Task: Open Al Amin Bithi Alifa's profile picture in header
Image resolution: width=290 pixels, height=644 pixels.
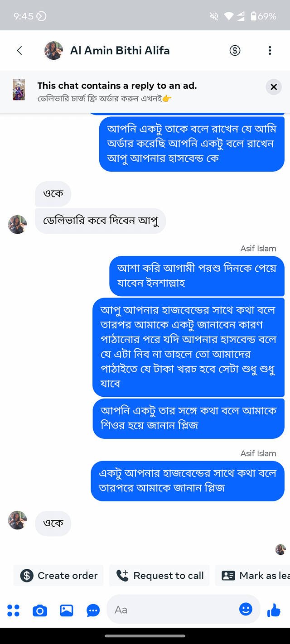Action: [x=53, y=50]
